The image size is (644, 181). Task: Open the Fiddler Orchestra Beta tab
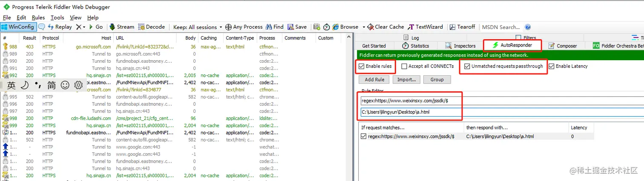click(618, 46)
